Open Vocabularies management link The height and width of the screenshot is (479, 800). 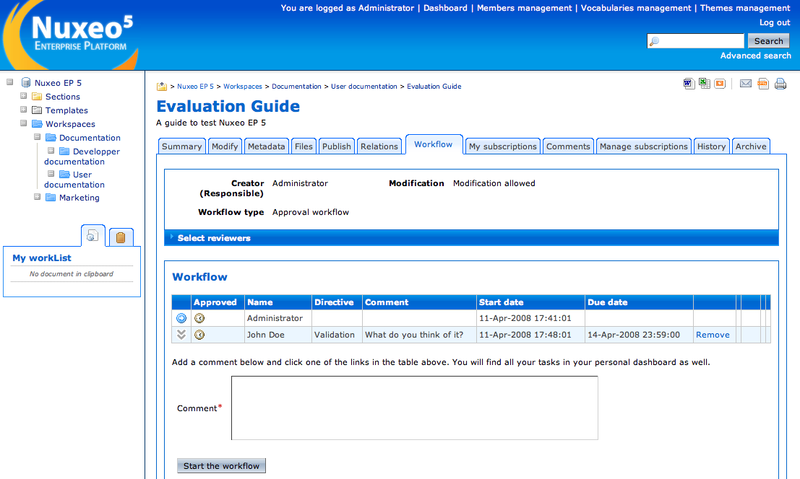[x=636, y=8]
